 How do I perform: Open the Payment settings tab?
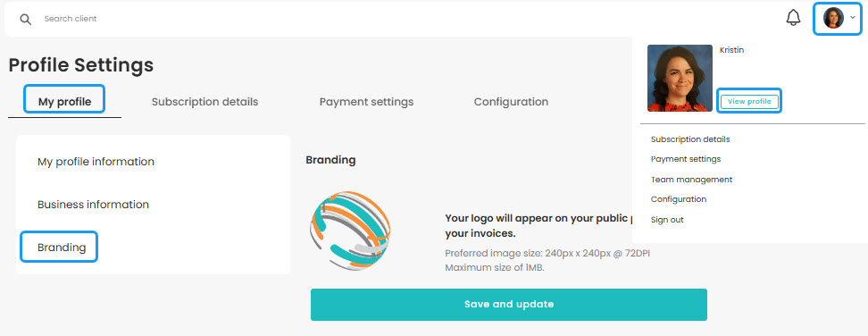[366, 102]
